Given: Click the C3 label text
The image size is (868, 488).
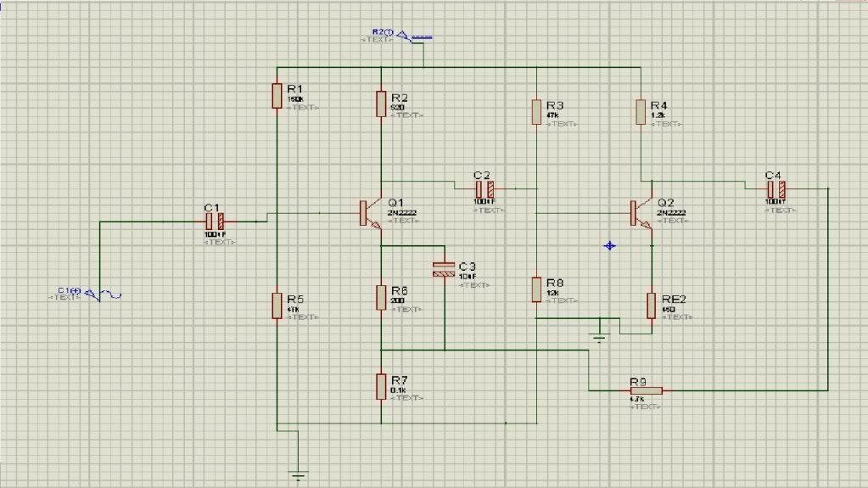Looking at the screenshot, I should (468, 266).
